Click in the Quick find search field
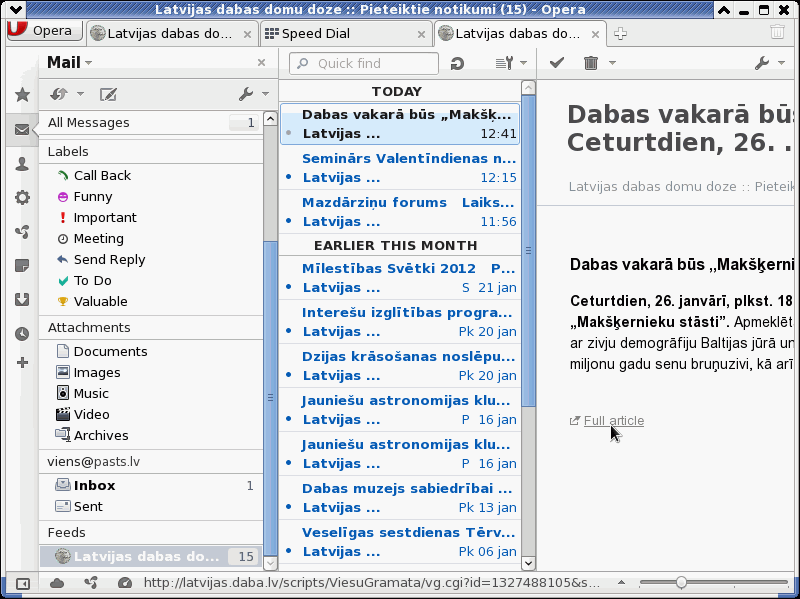Screen dimensions: 800x599 point(363,63)
